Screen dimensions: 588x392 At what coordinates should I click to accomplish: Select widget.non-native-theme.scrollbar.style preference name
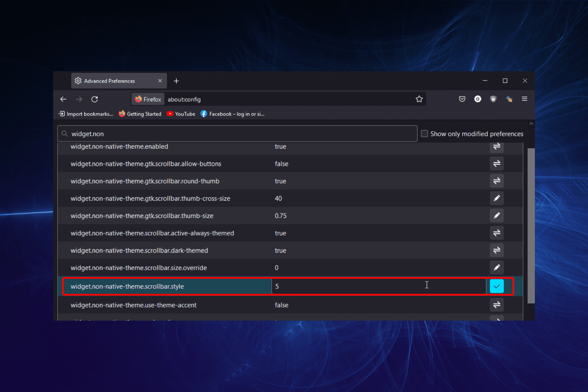point(127,286)
